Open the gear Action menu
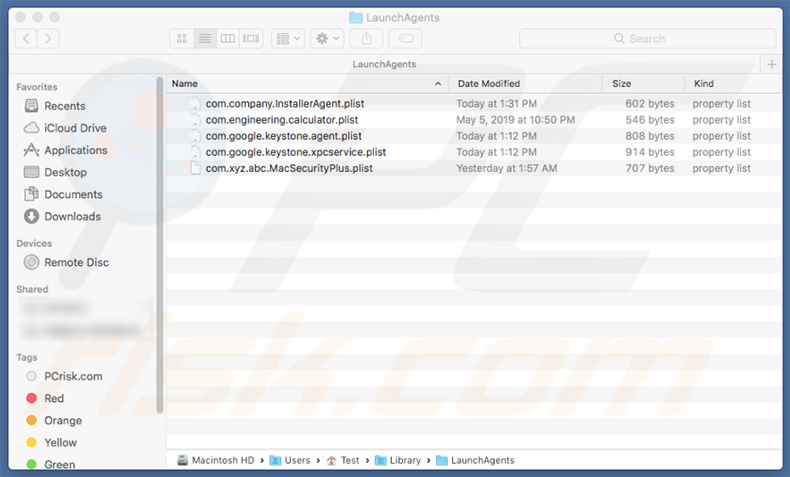The height and width of the screenshot is (477, 790). (x=327, y=38)
